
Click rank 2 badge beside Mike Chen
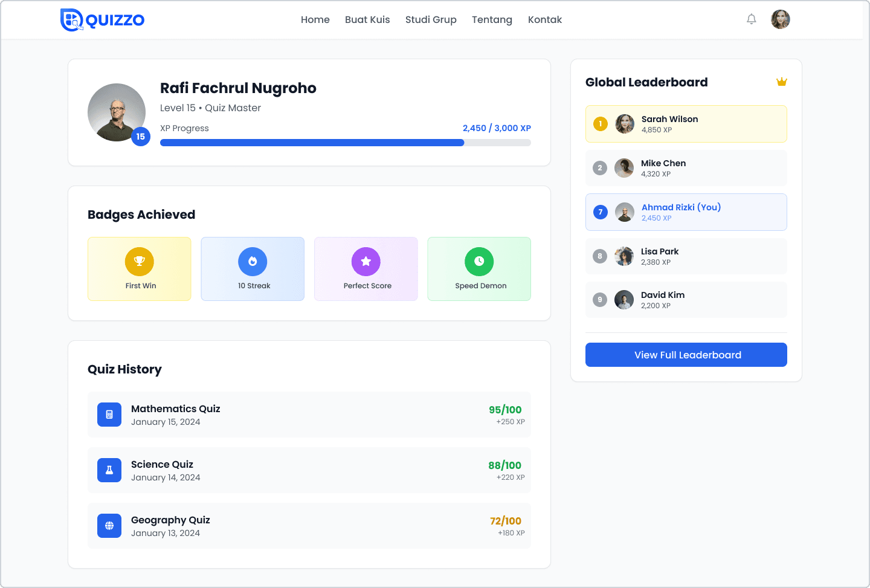point(600,168)
